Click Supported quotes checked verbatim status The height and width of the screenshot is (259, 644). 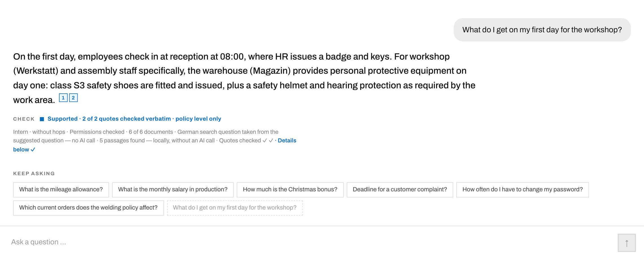tap(134, 119)
